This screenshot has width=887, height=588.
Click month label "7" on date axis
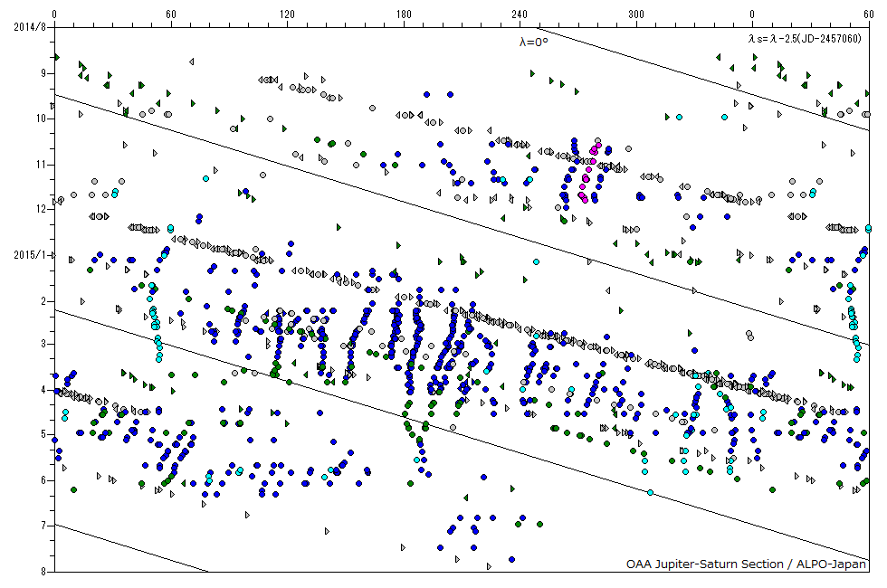[x=43, y=526]
